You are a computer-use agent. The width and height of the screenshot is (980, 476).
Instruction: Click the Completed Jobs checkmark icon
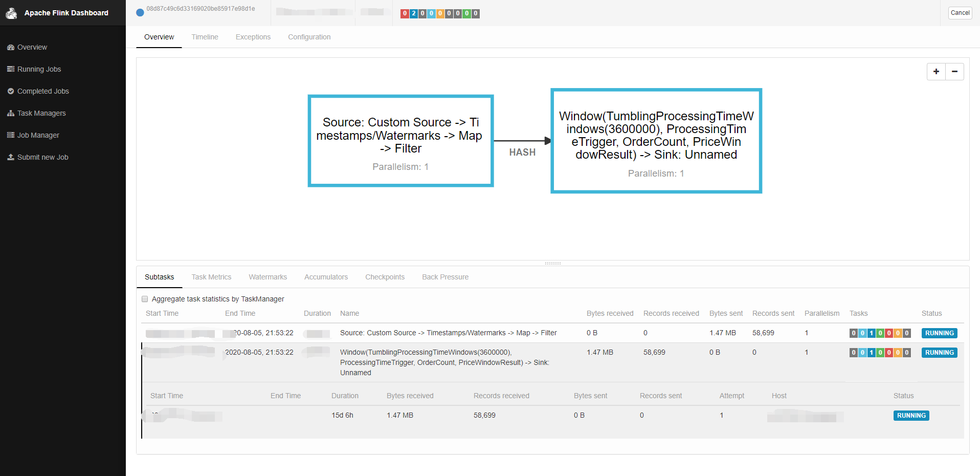coord(11,91)
